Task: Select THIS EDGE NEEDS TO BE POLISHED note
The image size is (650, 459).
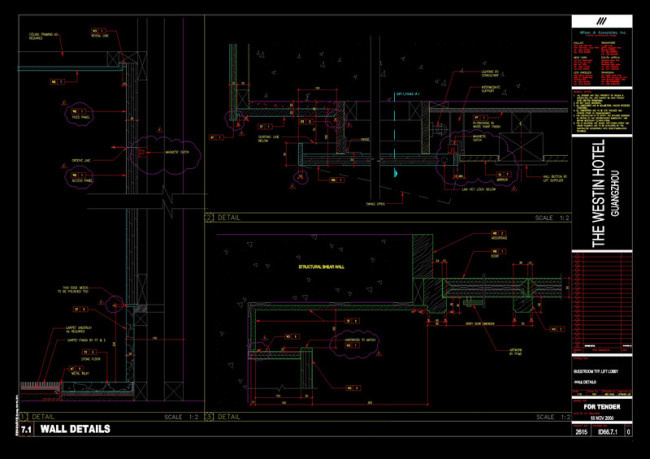Action: [x=75, y=289]
